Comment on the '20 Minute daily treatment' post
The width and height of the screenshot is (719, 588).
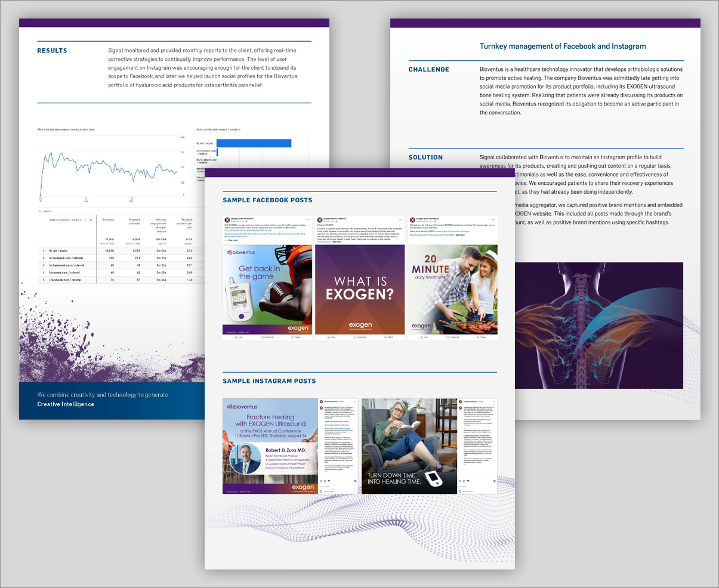pyautogui.click(x=452, y=337)
